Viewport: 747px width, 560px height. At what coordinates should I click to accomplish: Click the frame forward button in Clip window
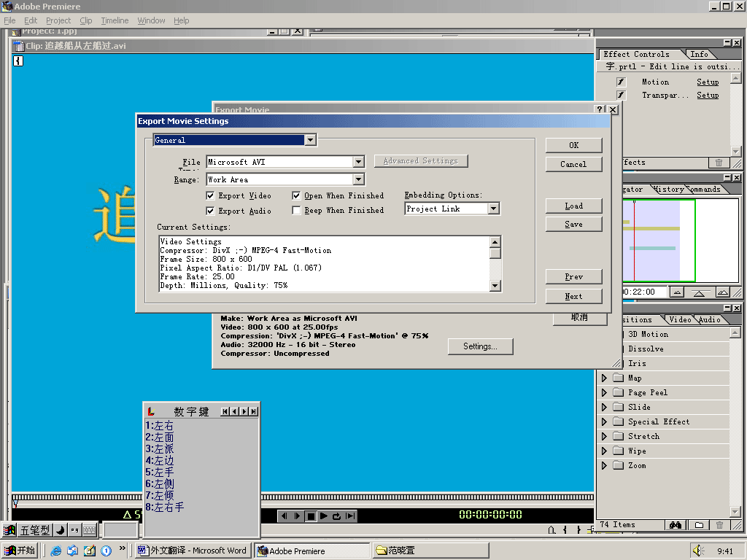pos(298,516)
